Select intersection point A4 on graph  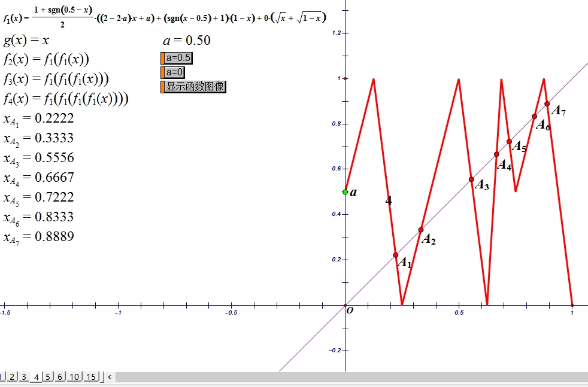496,154
